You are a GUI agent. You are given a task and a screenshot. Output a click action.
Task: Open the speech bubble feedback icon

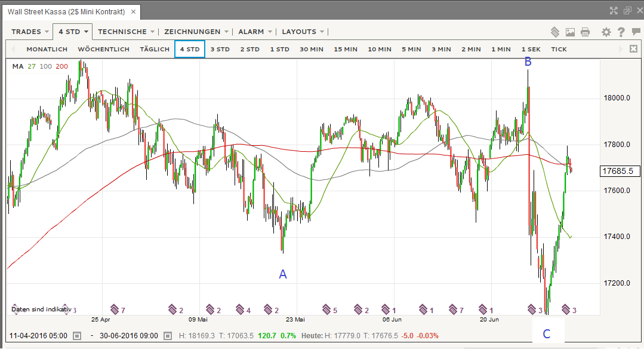point(636,32)
